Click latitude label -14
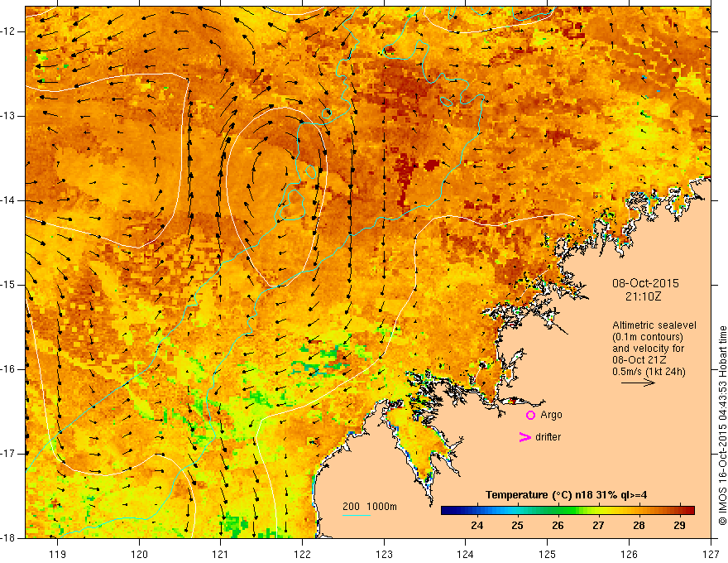 coord(9,200)
